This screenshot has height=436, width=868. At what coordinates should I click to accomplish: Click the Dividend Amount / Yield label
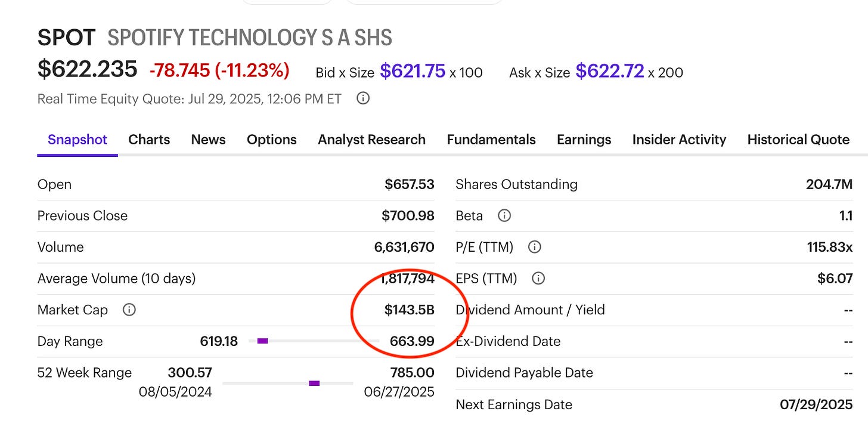pos(530,310)
